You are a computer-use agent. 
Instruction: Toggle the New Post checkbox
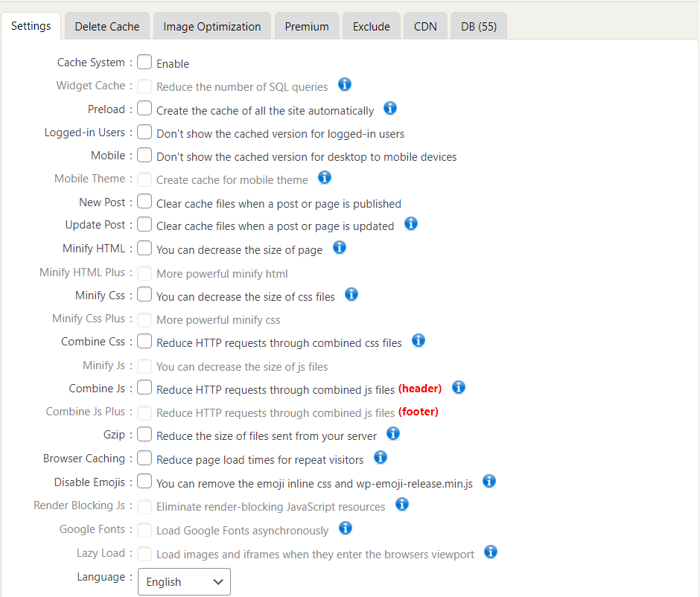point(144,202)
